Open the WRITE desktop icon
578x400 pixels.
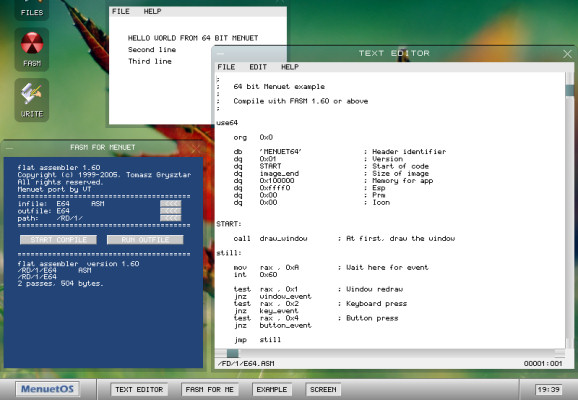click(32, 100)
